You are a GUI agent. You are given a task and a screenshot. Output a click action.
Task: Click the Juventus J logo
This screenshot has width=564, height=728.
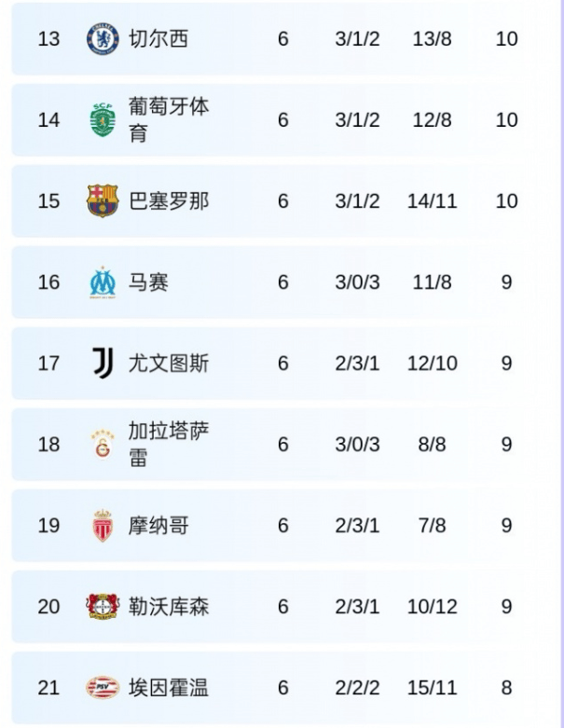(x=103, y=363)
